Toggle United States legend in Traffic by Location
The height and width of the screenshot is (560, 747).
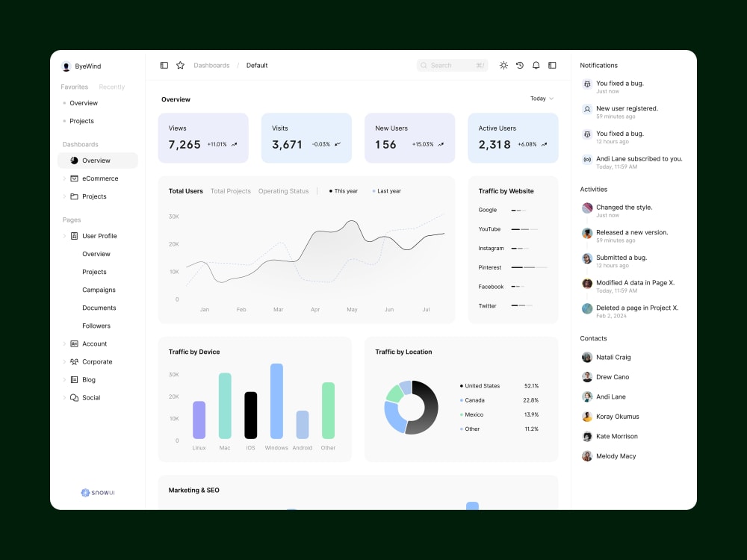(480, 386)
